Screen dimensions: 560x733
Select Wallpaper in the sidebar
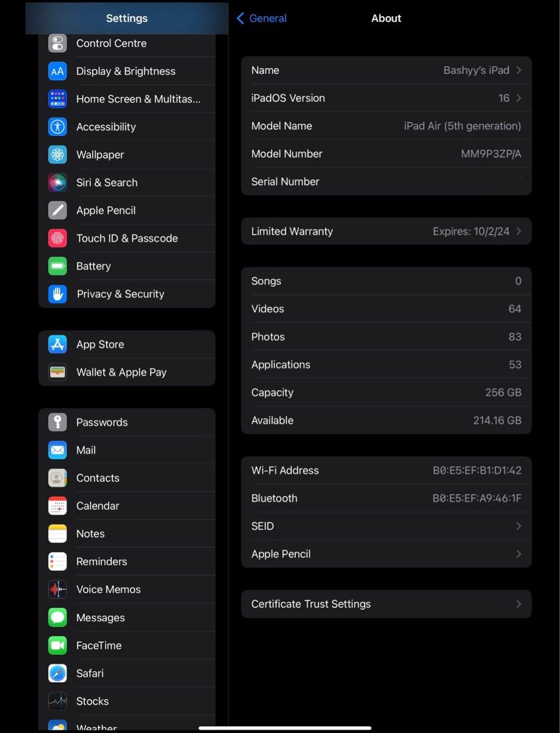57,154
